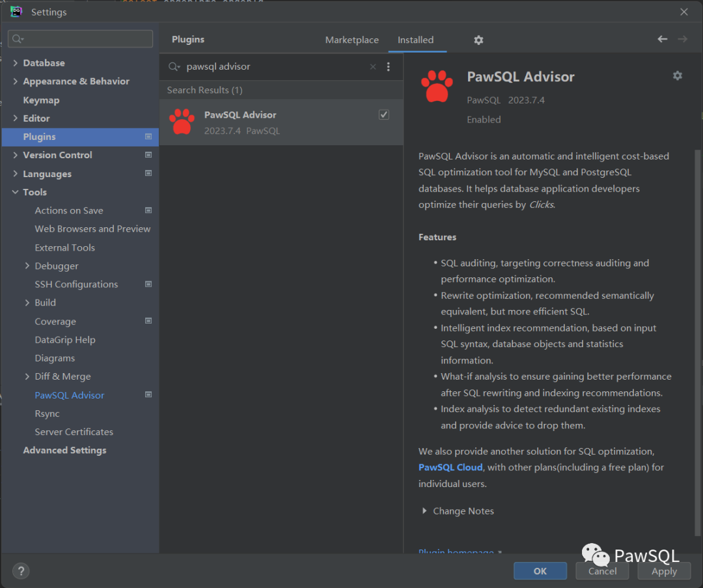This screenshot has height=588, width=703.
Task: Expand the Database settings section
Action: (x=15, y=63)
